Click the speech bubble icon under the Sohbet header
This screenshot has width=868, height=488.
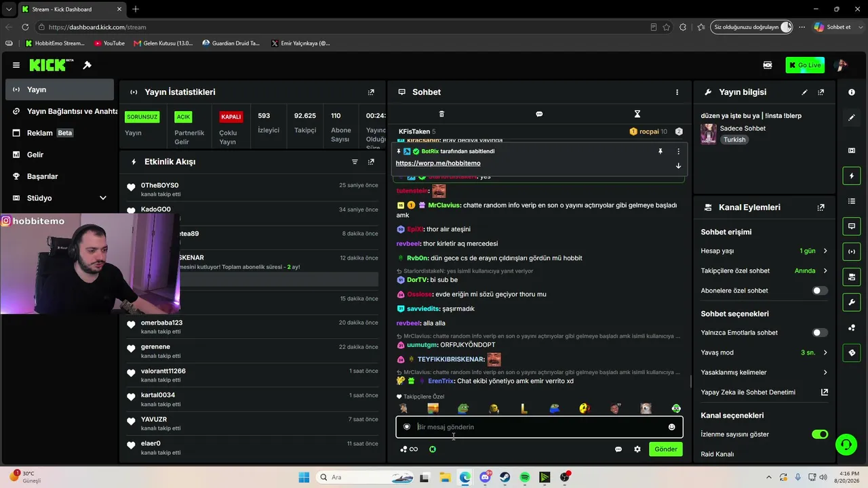(x=539, y=114)
